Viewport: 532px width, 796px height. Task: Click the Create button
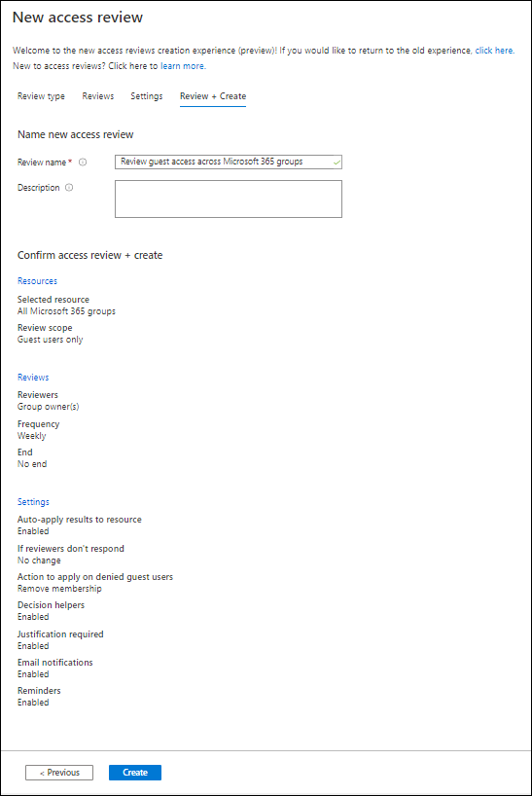[x=135, y=772]
